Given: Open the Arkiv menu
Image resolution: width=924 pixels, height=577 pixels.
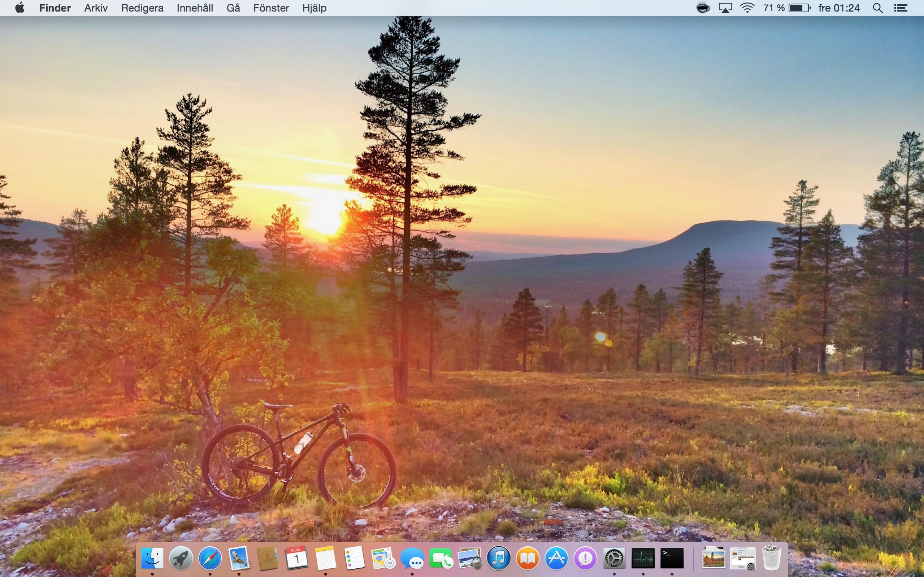Looking at the screenshot, I should point(96,8).
